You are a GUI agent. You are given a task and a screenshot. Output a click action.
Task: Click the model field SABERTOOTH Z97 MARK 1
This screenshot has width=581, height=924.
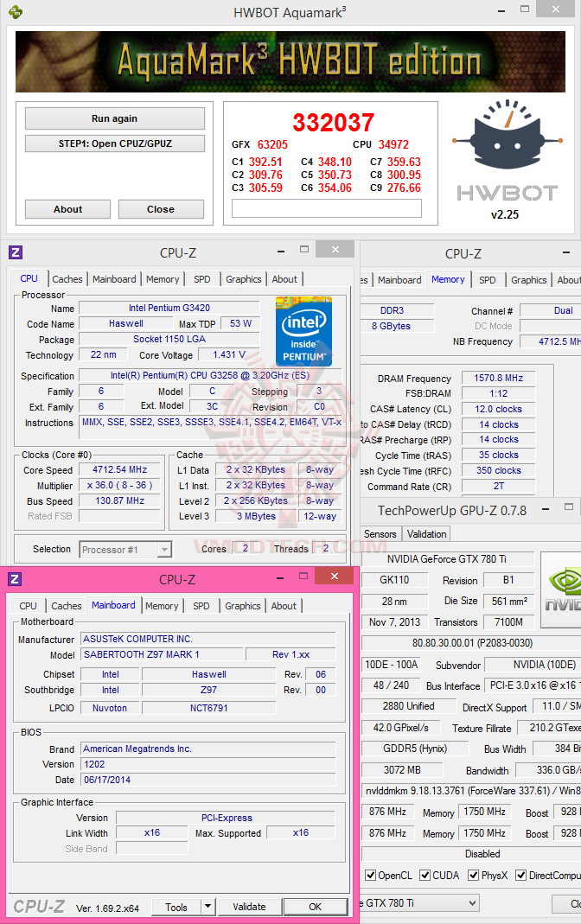coord(162,654)
